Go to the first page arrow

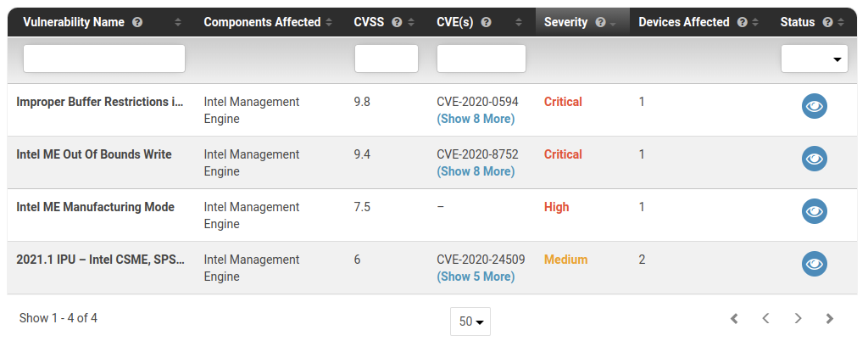tap(734, 318)
